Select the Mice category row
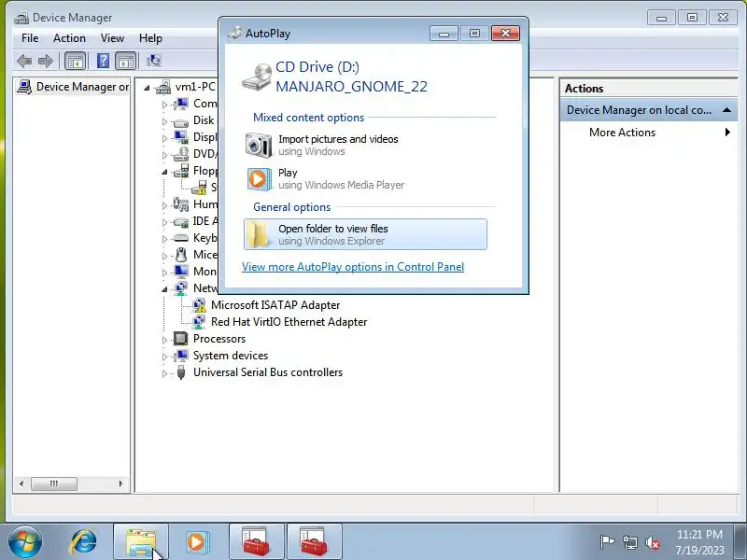The width and height of the screenshot is (747, 560). pos(195,255)
